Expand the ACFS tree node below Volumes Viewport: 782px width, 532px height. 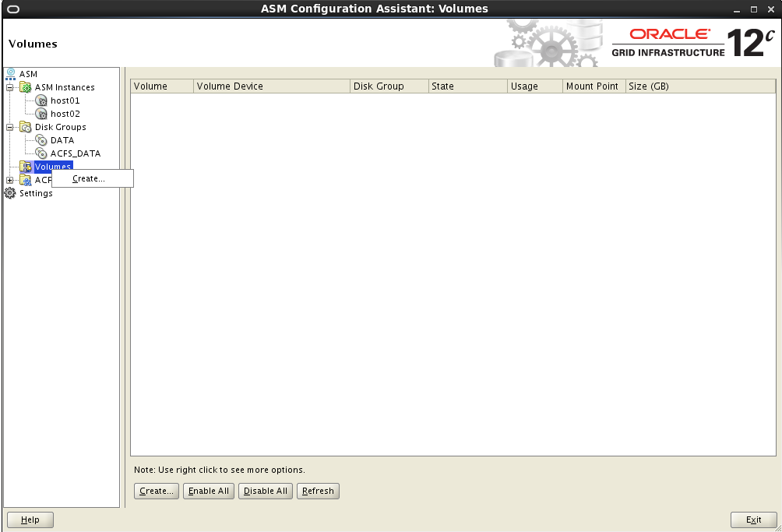click(9, 180)
